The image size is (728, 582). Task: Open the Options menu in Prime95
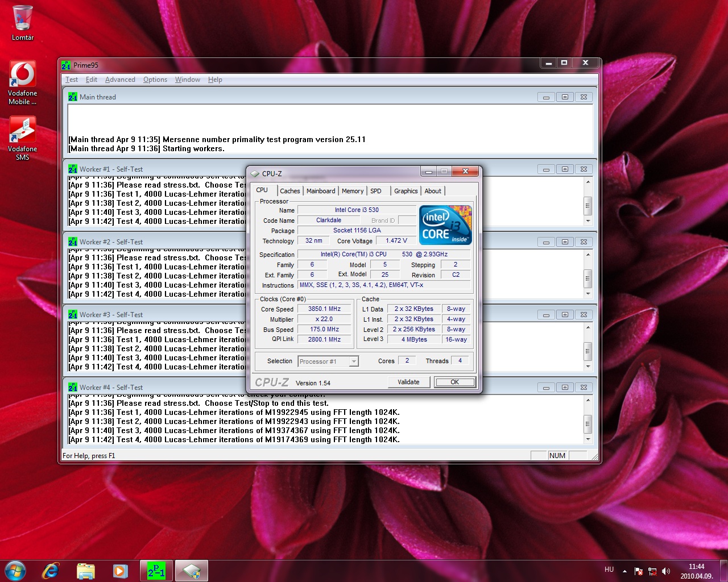(155, 80)
